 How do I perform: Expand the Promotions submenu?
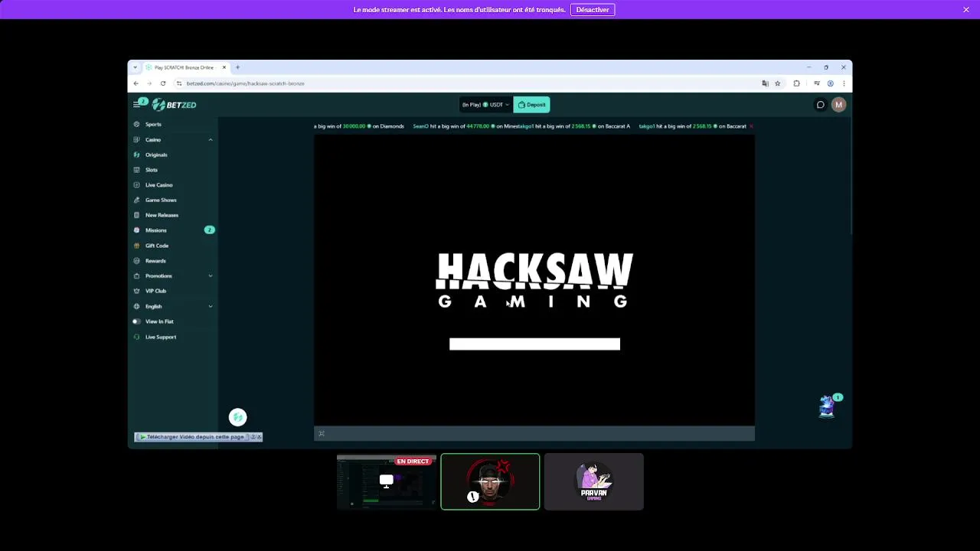coord(211,275)
